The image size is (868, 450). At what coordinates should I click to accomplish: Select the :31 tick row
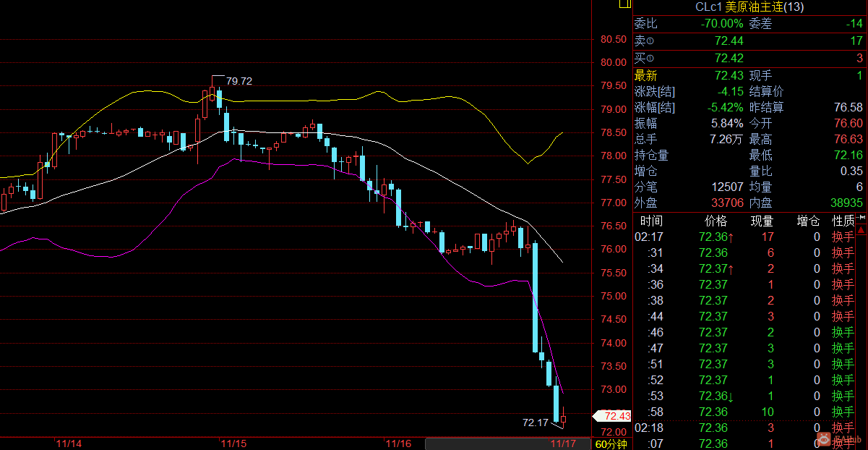pyautogui.click(x=744, y=252)
